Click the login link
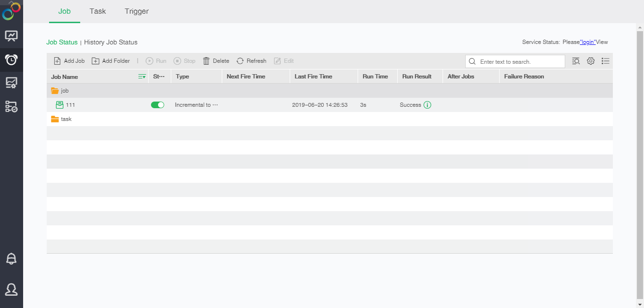Image resolution: width=644 pixels, height=308 pixels. pyautogui.click(x=588, y=42)
